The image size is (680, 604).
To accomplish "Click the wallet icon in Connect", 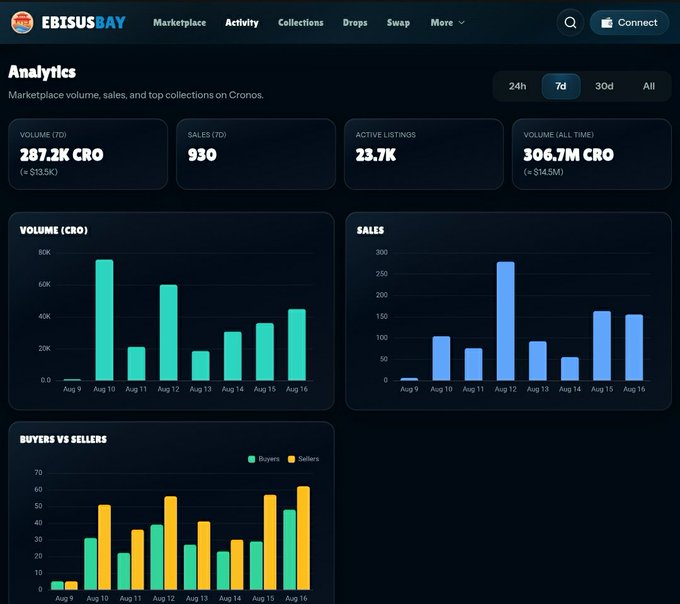I will [607, 23].
